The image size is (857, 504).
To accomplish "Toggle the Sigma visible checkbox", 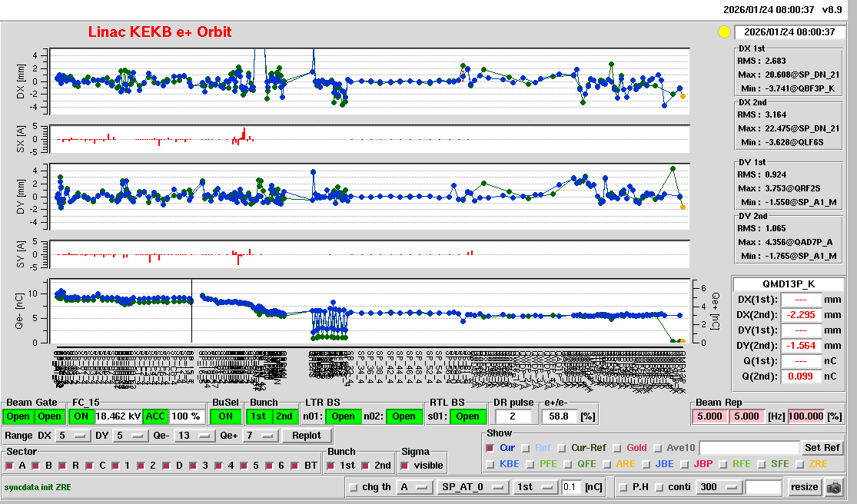I will (x=405, y=466).
